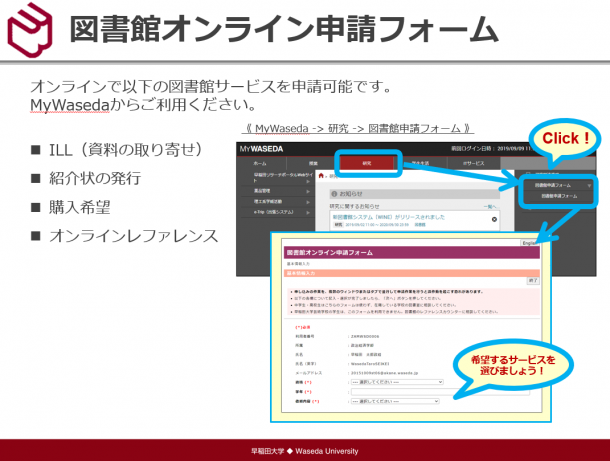Viewport: 610px width, 461px height.
Task: Click the path text MyWaseda -> 研究 -> 図書館申請フォーム
Action: [x=358, y=128]
